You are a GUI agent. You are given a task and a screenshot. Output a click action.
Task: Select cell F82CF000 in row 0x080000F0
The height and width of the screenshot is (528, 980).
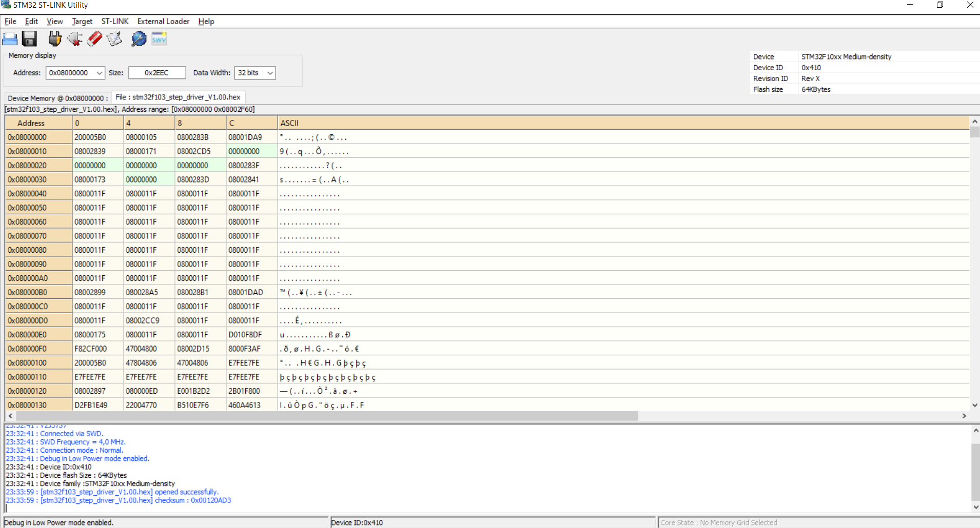tap(98, 349)
